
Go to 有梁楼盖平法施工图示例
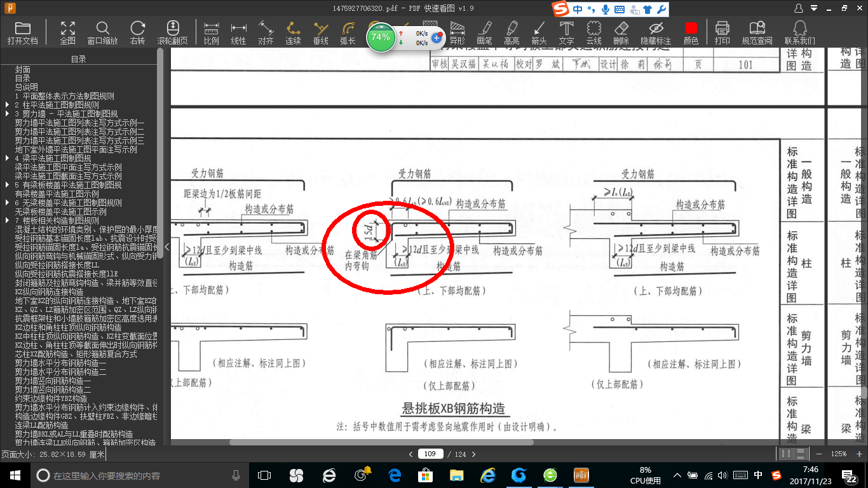[57, 194]
